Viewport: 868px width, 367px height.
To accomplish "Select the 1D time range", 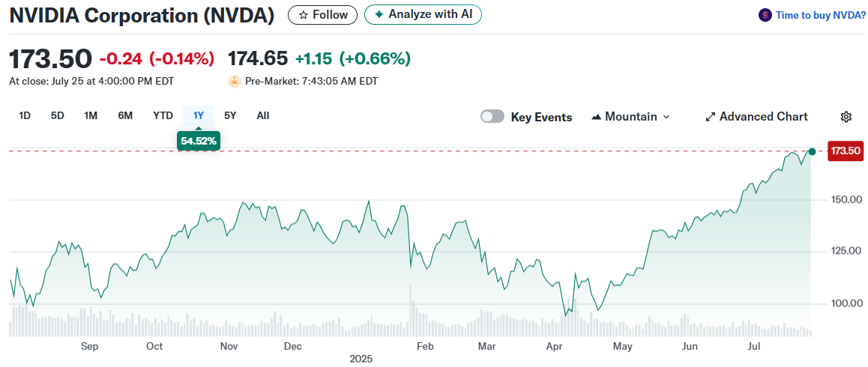I will point(24,115).
